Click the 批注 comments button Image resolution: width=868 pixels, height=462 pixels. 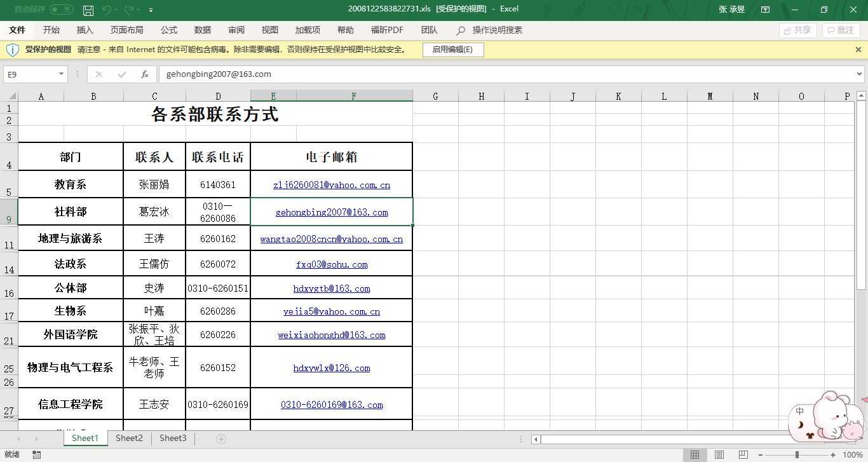coord(841,30)
